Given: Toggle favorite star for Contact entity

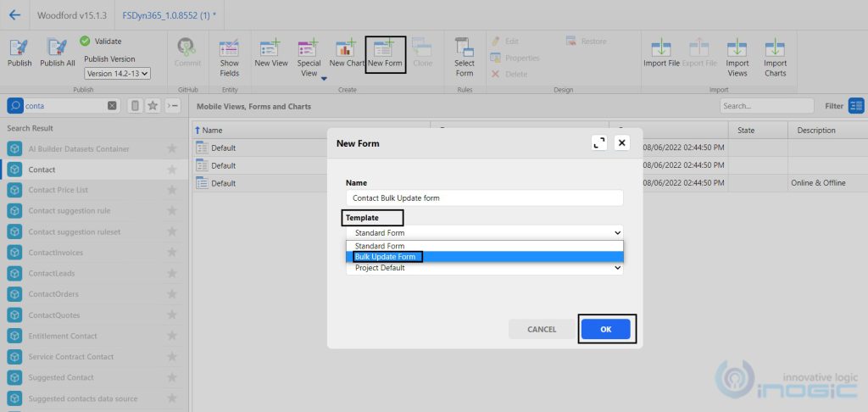Looking at the screenshot, I should coord(172,170).
